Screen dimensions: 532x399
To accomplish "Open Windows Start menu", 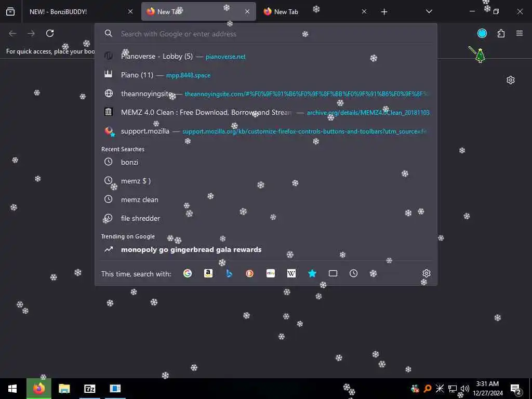I will (x=12, y=389).
